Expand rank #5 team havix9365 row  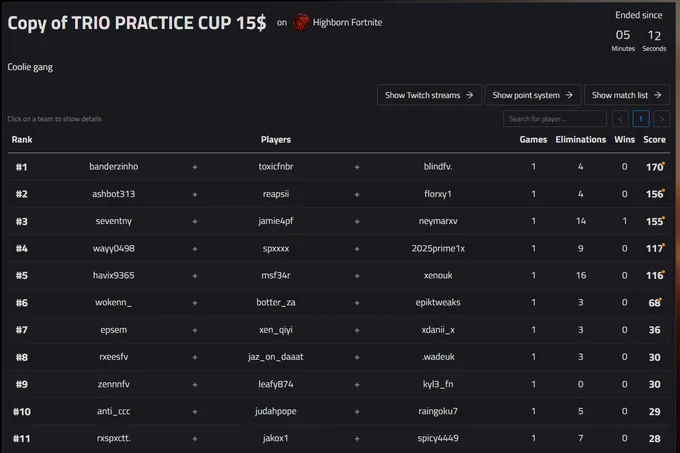pyautogui.click(x=339, y=275)
